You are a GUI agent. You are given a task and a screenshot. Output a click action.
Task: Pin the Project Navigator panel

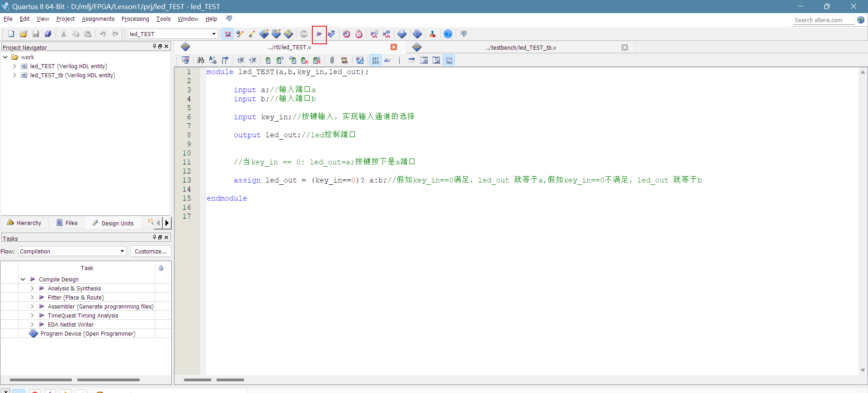coord(154,46)
